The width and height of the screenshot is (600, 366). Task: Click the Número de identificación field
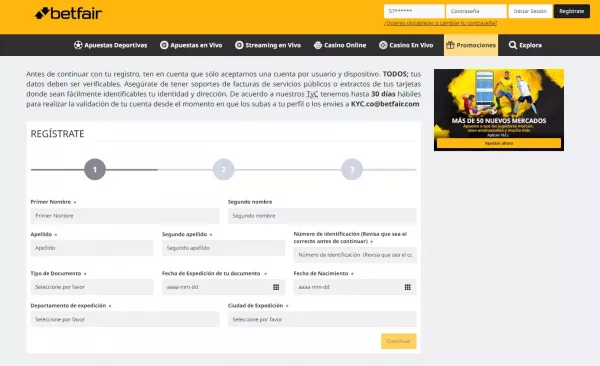pos(355,255)
